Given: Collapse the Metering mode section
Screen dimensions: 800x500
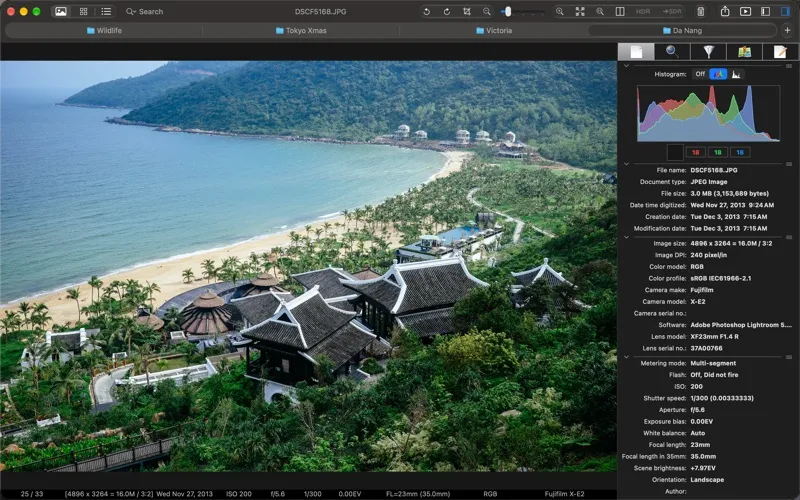Looking at the screenshot, I should click(x=627, y=357).
